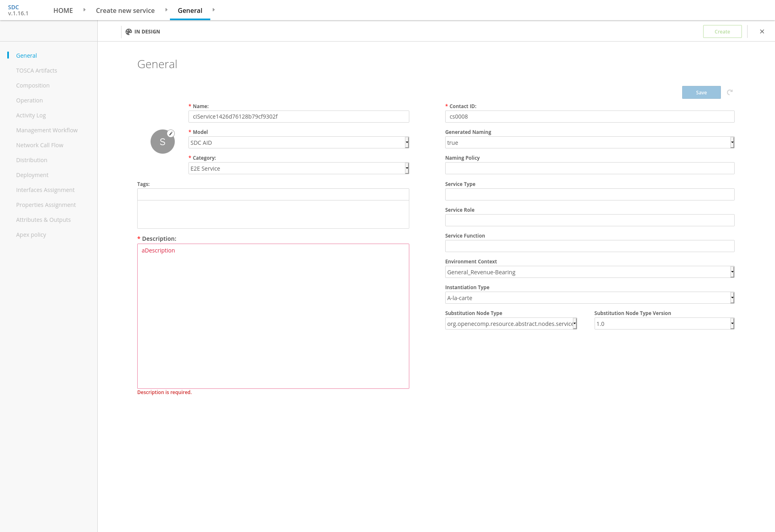Image resolution: width=775 pixels, height=532 pixels.
Task: Expand the Instantiation Type dropdown
Action: coord(589,298)
